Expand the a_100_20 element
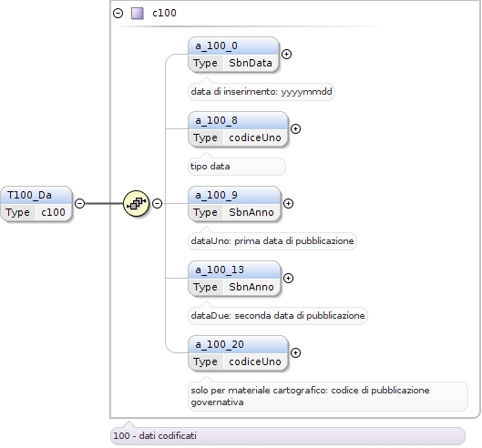This screenshot has height=448, width=482. [x=295, y=352]
